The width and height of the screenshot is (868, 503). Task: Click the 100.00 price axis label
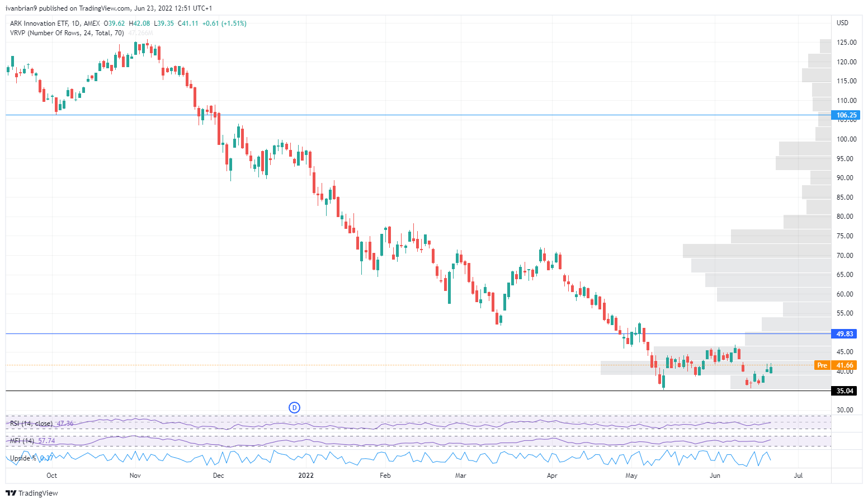click(846, 139)
